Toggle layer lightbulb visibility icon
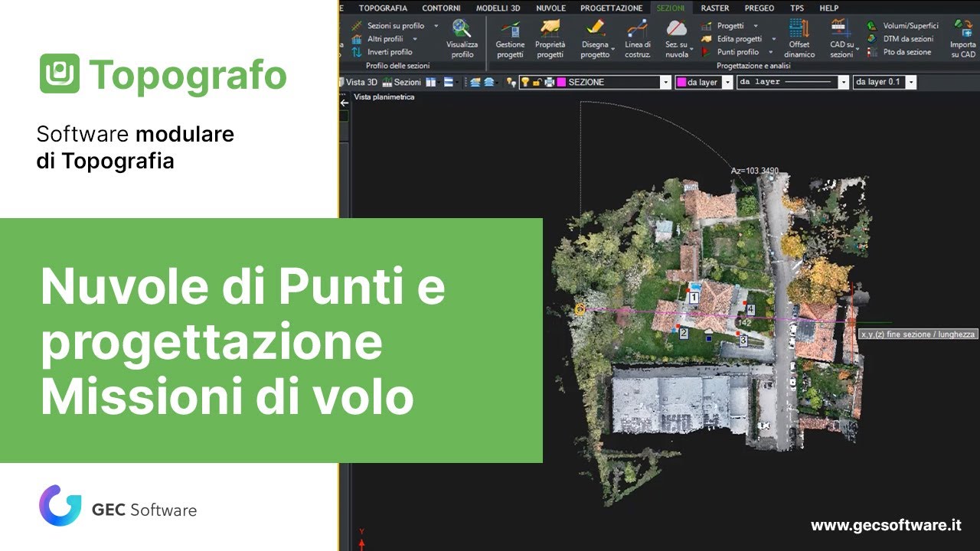 [x=525, y=82]
